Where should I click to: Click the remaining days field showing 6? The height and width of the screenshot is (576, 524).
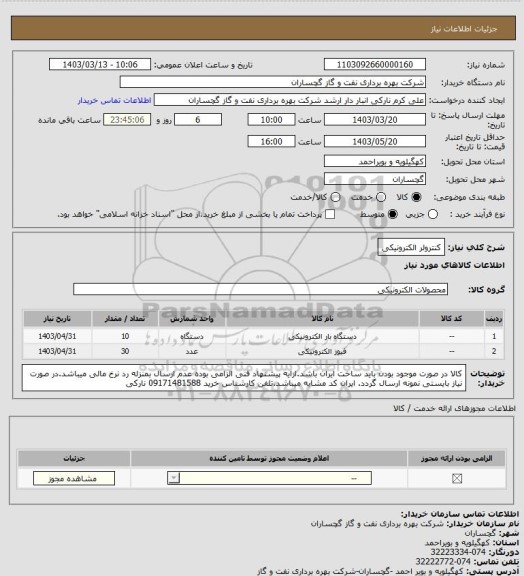198,120
